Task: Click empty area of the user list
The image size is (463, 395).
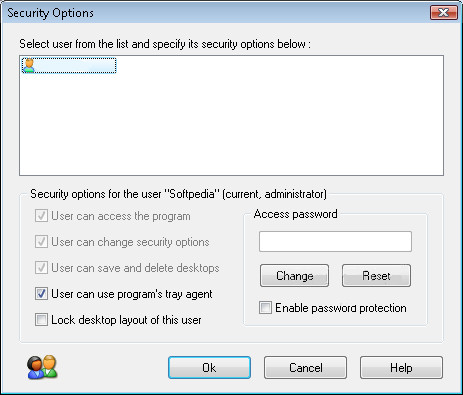Action: [231, 123]
